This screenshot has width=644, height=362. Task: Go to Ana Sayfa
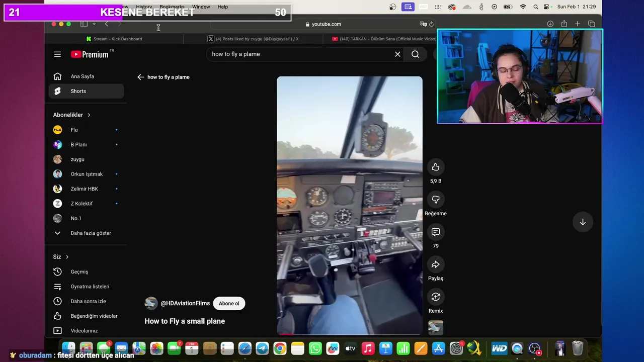pos(86,76)
